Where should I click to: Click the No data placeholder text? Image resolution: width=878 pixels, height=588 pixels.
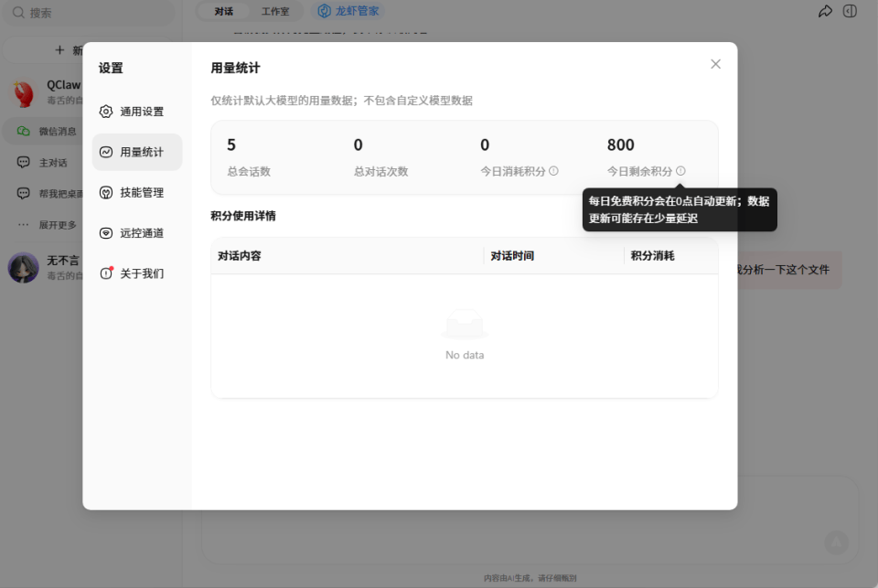(465, 355)
